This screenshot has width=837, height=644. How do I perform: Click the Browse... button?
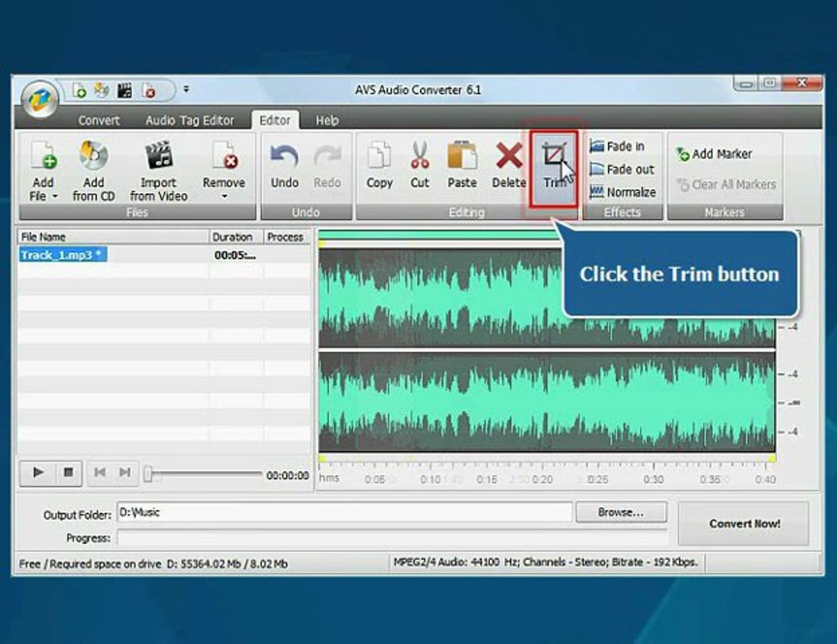[x=621, y=512]
